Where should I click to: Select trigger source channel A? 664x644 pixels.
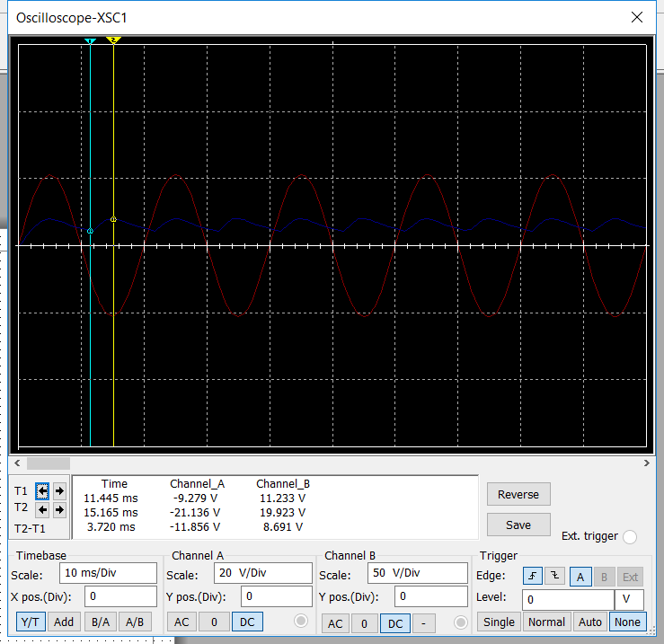point(580,576)
